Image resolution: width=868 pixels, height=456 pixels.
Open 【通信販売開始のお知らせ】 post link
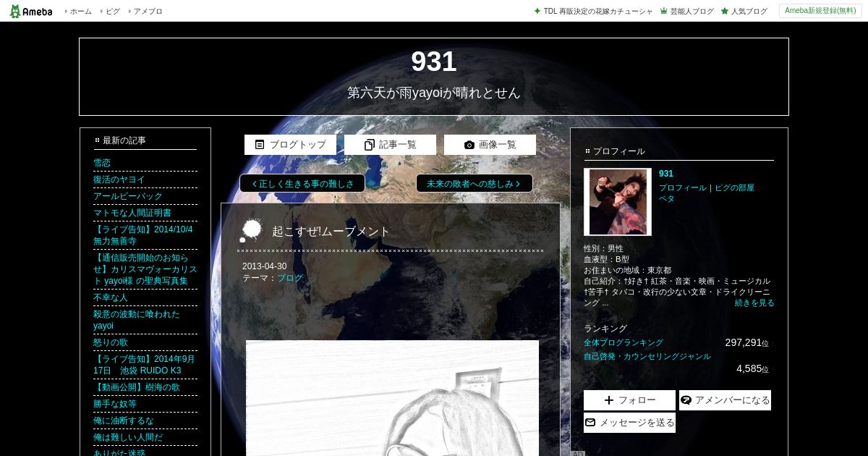(x=145, y=269)
